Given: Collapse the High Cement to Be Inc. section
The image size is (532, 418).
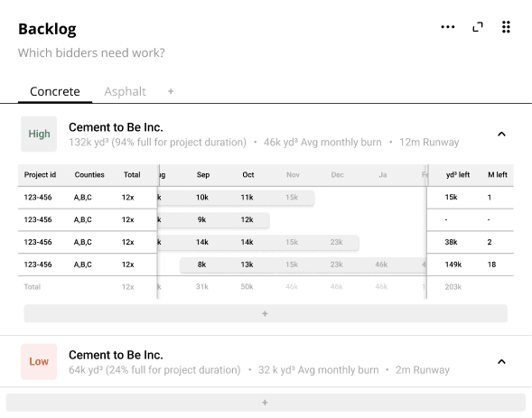Looking at the screenshot, I should pos(501,134).
